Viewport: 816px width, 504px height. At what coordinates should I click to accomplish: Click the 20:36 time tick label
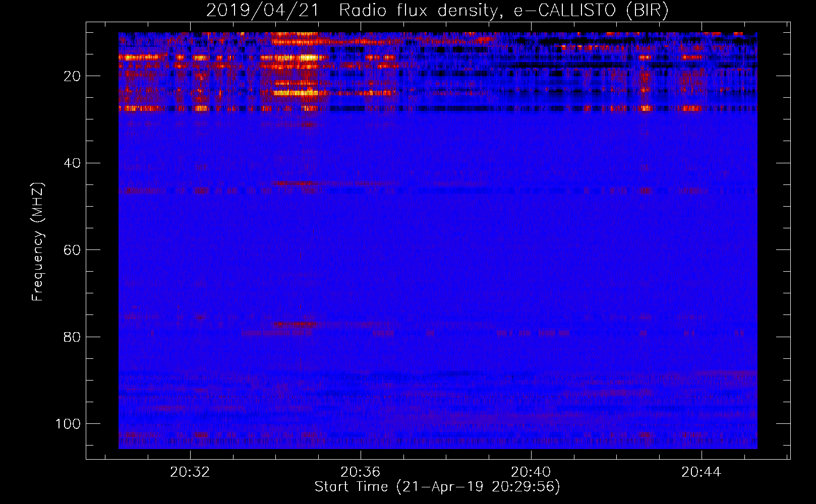click(360, 472)
